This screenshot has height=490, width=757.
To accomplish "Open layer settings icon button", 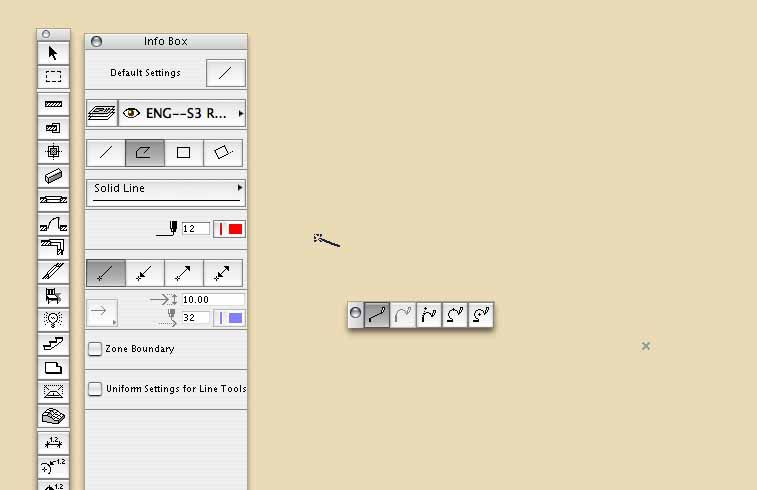I will click(x=102, y=113).
